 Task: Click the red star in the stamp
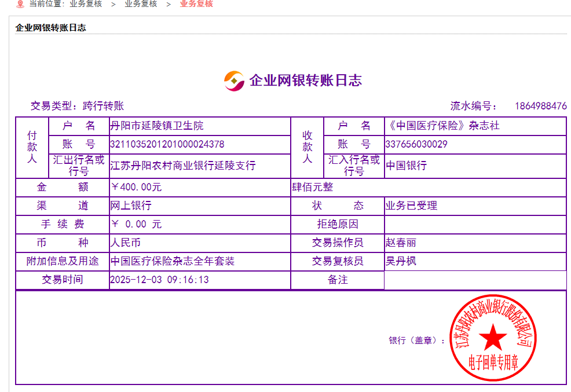tap(493, 337)
